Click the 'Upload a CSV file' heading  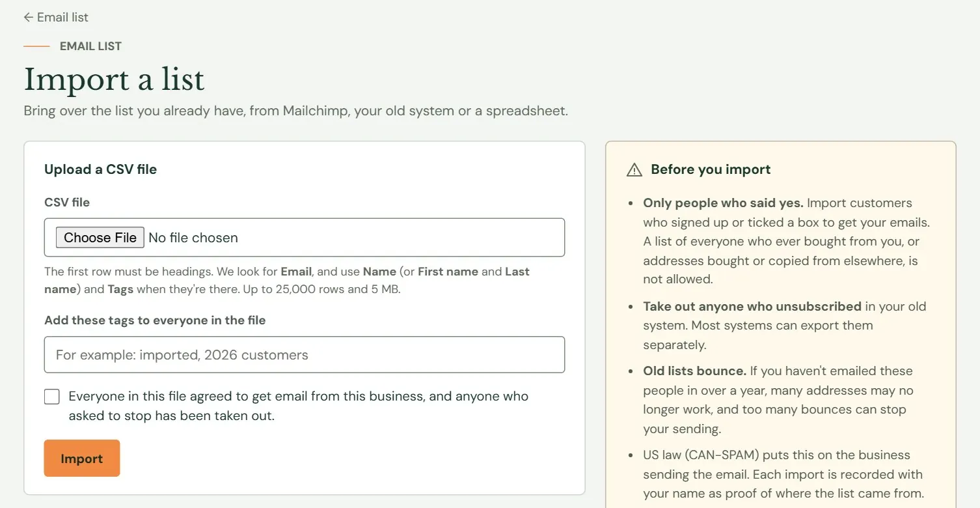pyautogui.click(x=101, y=169)
